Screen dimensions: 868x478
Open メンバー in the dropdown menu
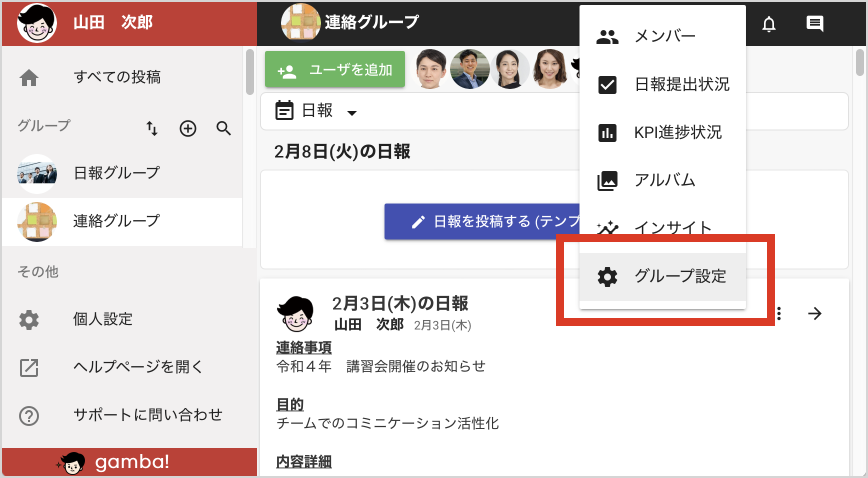click(662, 36)
